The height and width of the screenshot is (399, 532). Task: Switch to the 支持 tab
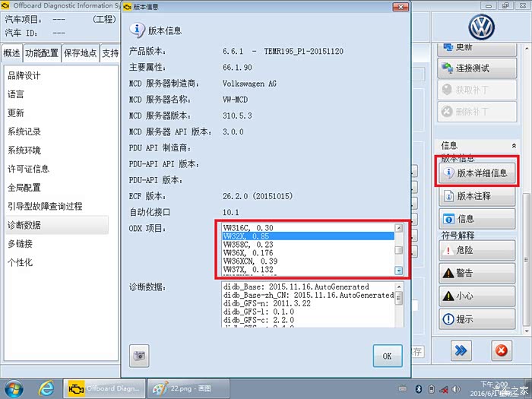110,53
